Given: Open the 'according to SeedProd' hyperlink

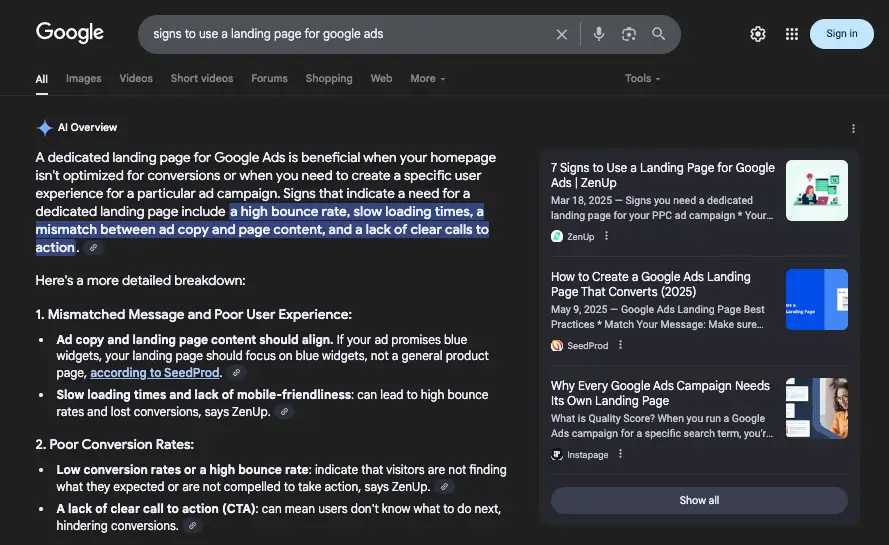Looking at the screenshot, I should pos(155,373).
